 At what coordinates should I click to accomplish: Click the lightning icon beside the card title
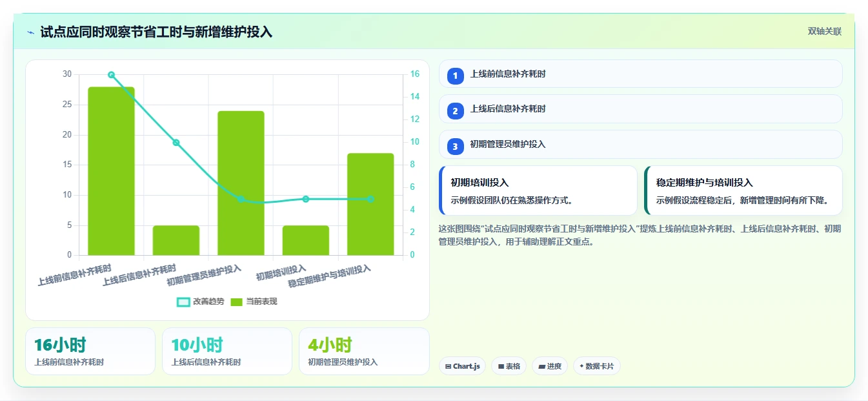pos(31,32)
